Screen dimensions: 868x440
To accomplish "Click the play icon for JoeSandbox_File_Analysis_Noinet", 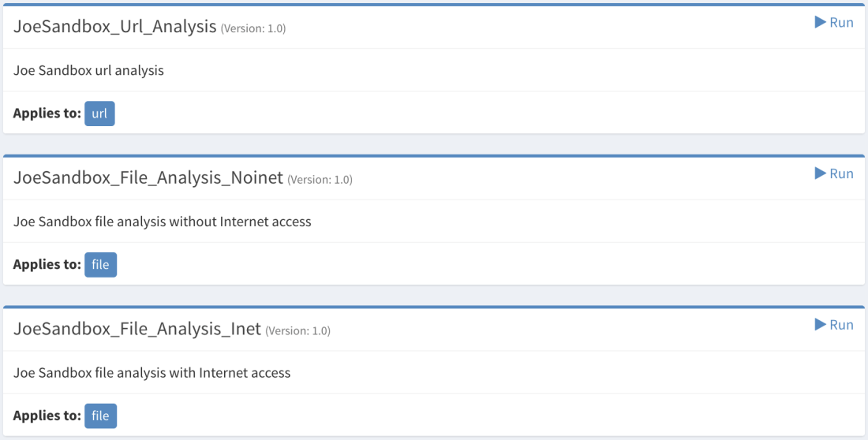I will click(x=820, y=173).
